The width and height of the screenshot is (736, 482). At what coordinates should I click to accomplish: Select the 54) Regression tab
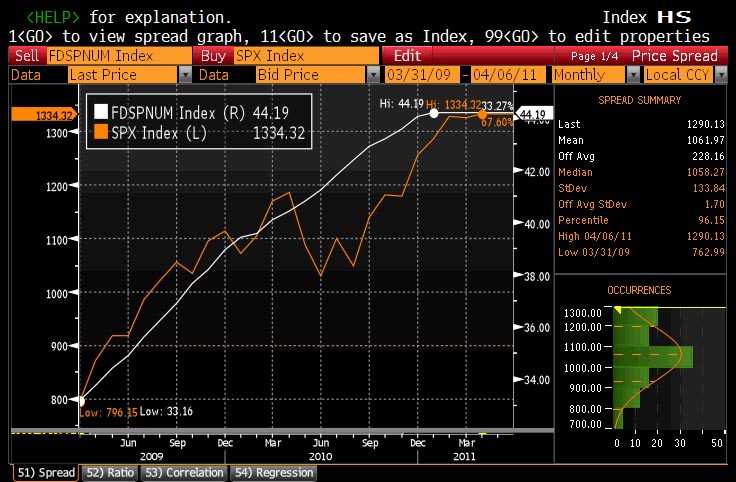coord(271,473)
